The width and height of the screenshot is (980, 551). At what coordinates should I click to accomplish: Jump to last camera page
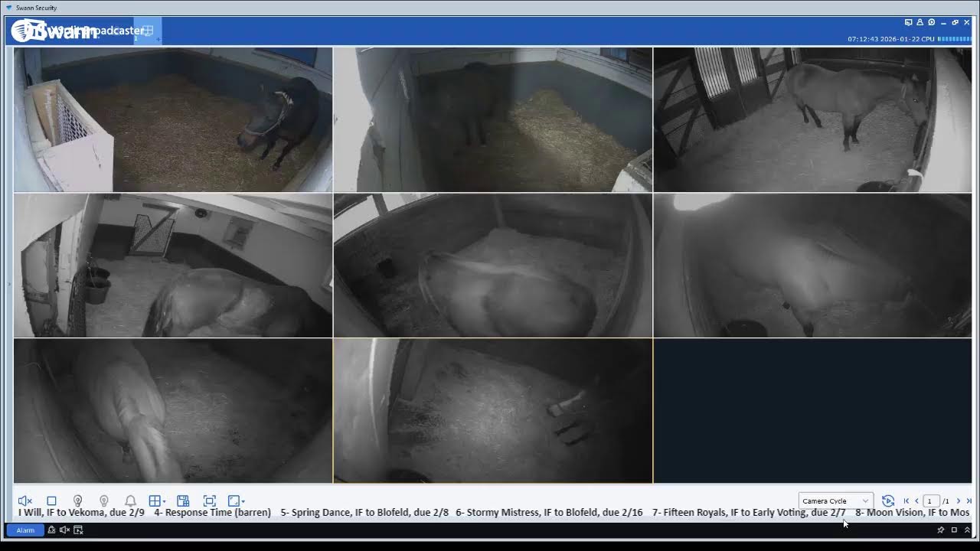969,501
